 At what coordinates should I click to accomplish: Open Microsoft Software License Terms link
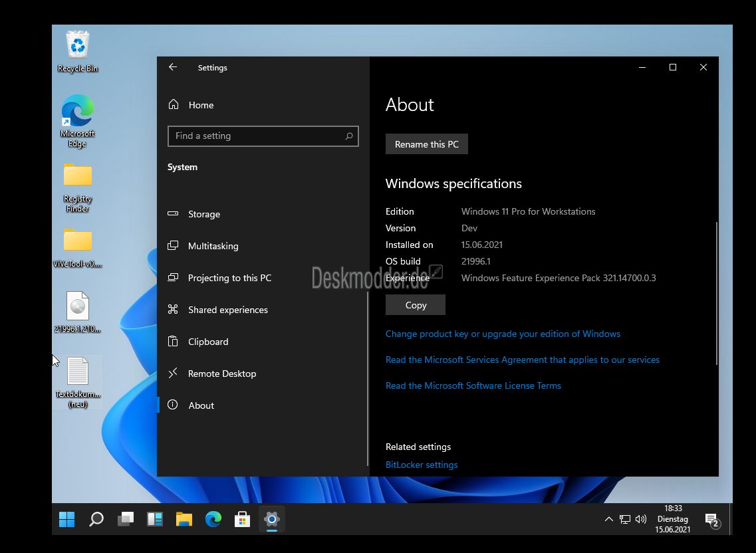pyautogui.click(x=473, y=386)
